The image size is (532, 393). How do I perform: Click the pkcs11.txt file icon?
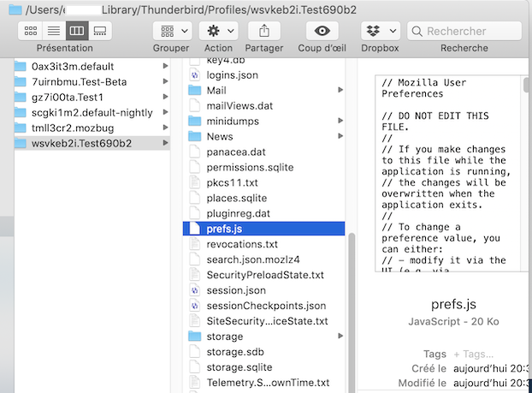coord(194,182)
